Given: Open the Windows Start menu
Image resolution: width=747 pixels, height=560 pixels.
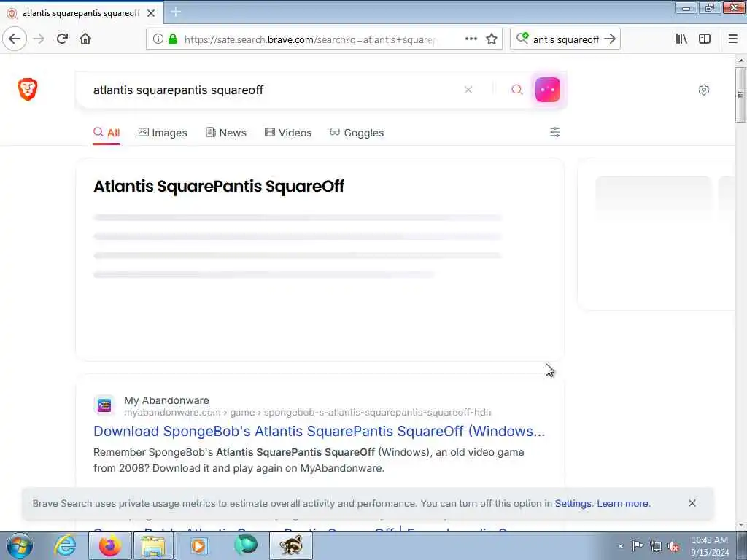Looking at the screenshot, I should click(20, 545).
